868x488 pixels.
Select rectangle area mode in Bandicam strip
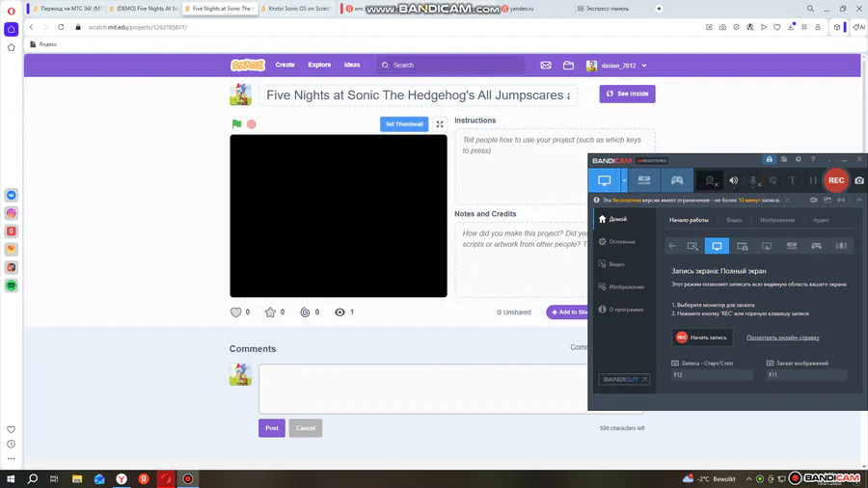click(x=692, y=246)
